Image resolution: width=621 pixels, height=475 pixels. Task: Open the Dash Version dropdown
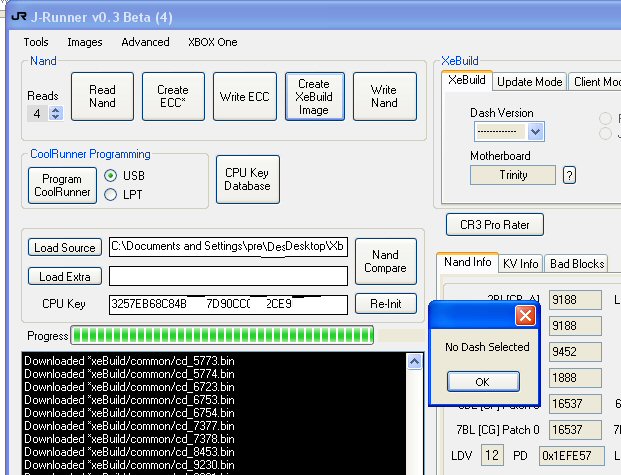click(535, 131)
